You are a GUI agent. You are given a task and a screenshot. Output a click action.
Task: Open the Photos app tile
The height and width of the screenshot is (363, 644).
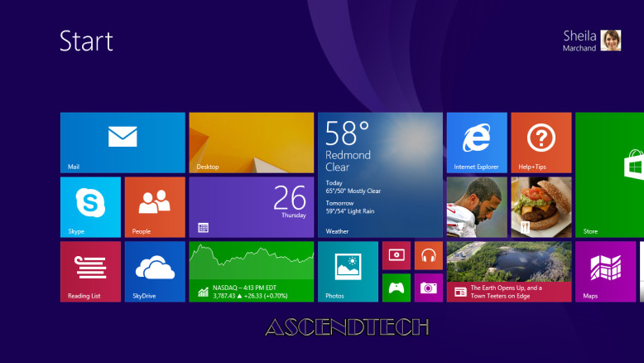[x=348, y=271]
